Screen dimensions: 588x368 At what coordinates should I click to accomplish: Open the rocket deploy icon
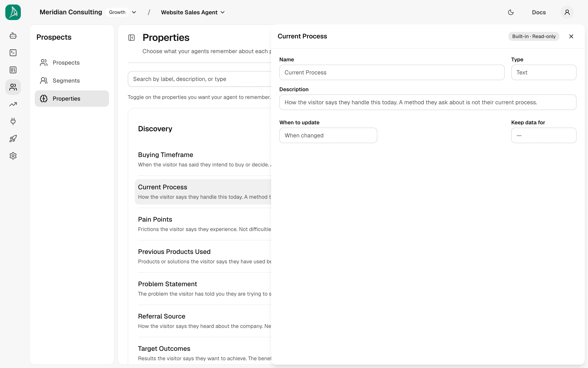point(13,139)
